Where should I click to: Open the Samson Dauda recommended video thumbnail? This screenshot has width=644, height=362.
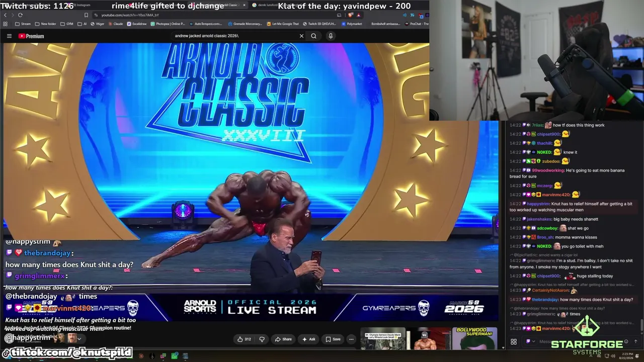382,339
